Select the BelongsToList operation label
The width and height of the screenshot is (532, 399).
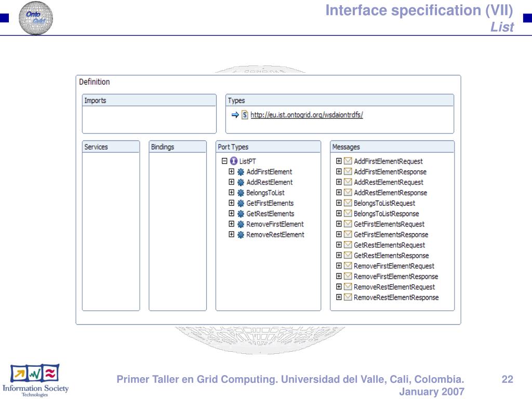click(265, 193)
